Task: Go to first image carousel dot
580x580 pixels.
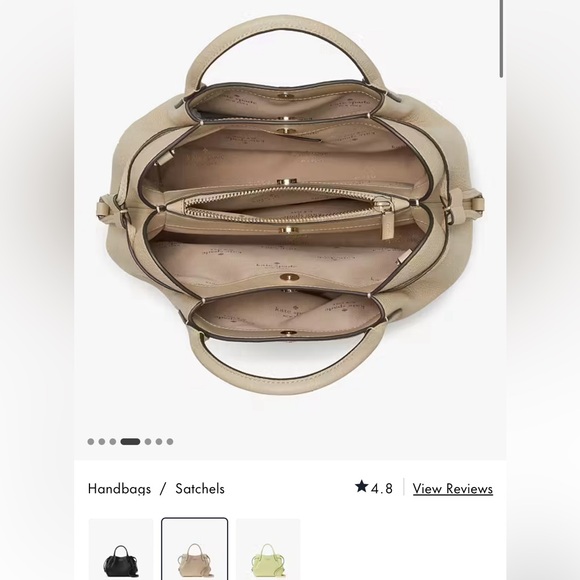Action: pyautogui.click(x=91, y=441)
